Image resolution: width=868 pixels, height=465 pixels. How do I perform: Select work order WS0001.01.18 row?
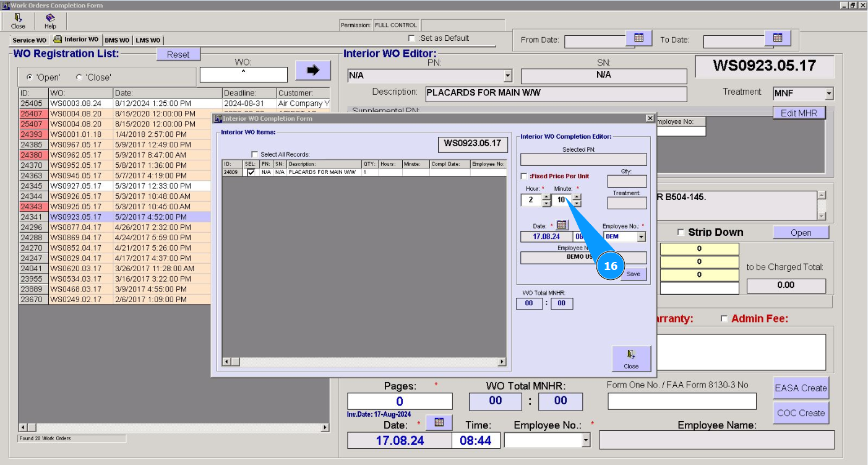tap(114, 134)
